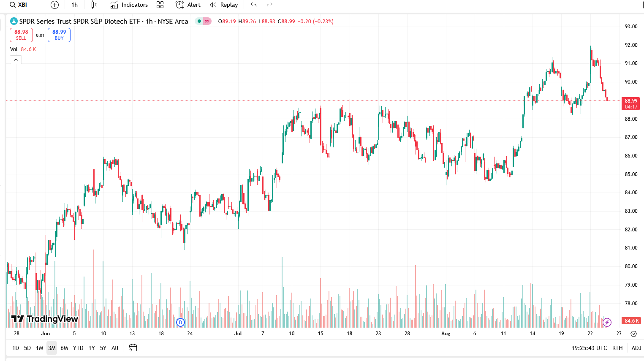Viewport: 644px width, 361px height.
Task: Open the indicator templates grid menu
Action: click(x=160, y=5)
